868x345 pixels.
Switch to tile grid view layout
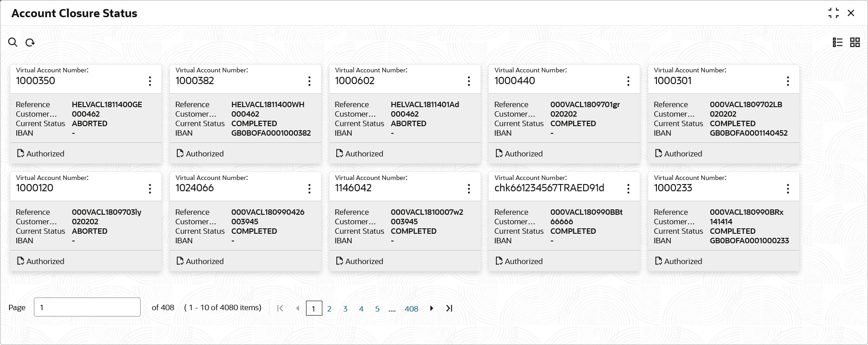(x=855, y=43)
